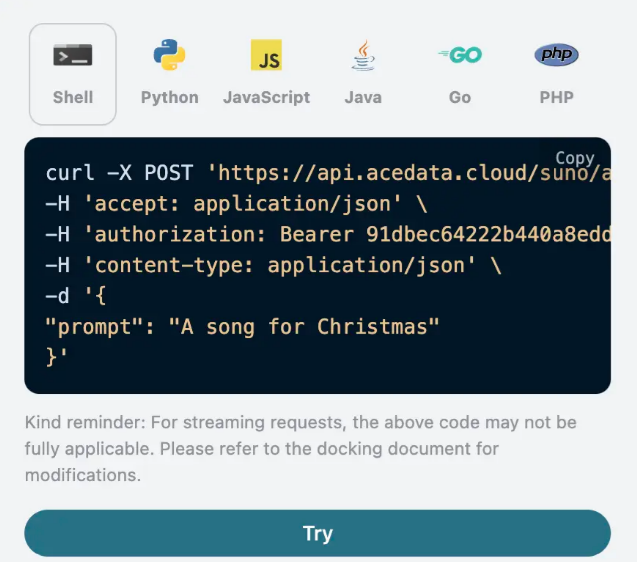
Task: Switch to the Shell tab label
Action: (x=73, y=98)
